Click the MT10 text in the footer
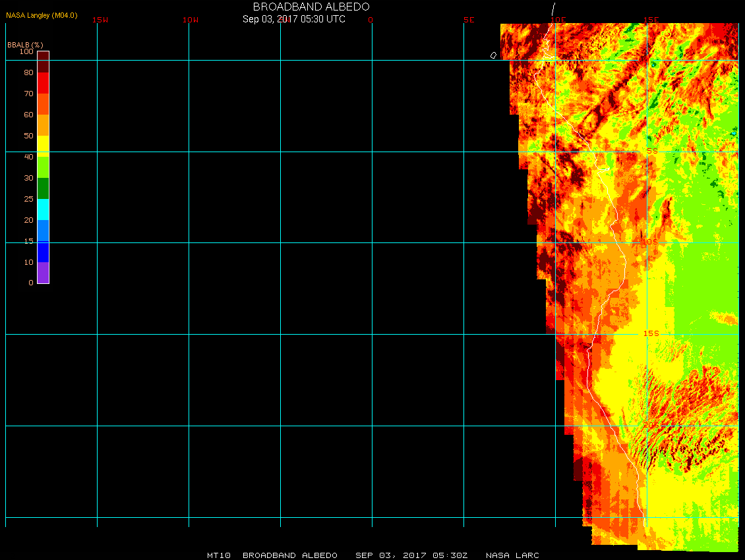The width and height of the screenshot is (745, 560). click(218, 555)
